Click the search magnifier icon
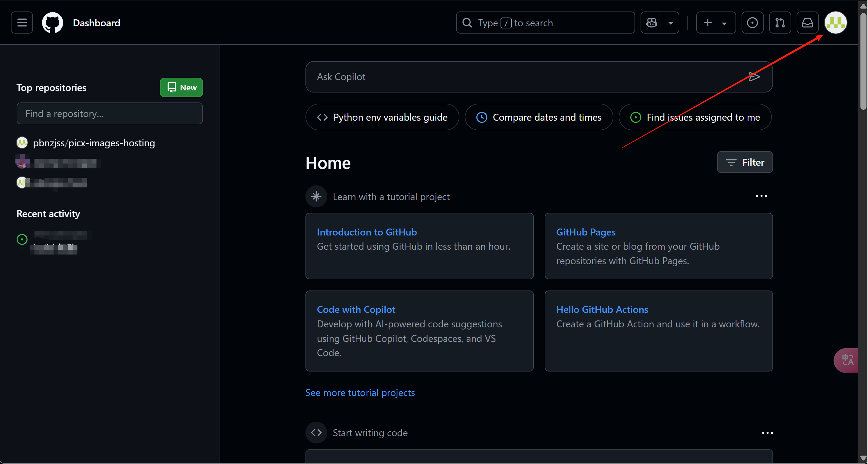868x464 pixels. 467,23
